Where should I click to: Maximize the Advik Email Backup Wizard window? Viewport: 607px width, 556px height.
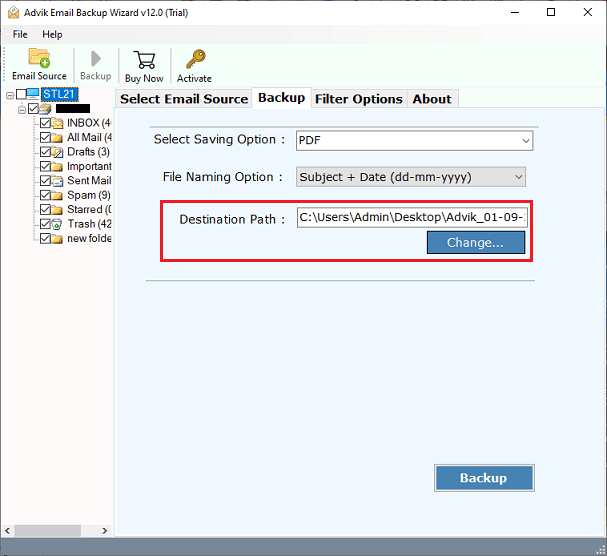tap(551, 12)
